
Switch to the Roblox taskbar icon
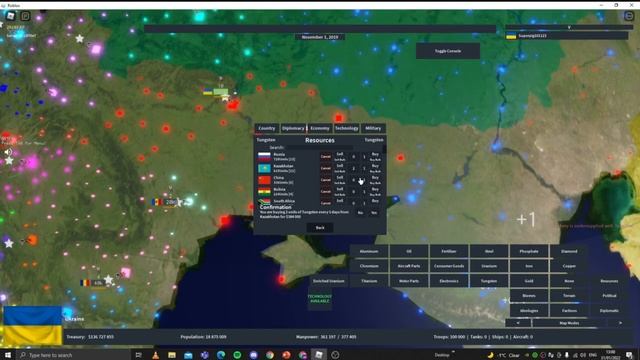tap(319, 355)
